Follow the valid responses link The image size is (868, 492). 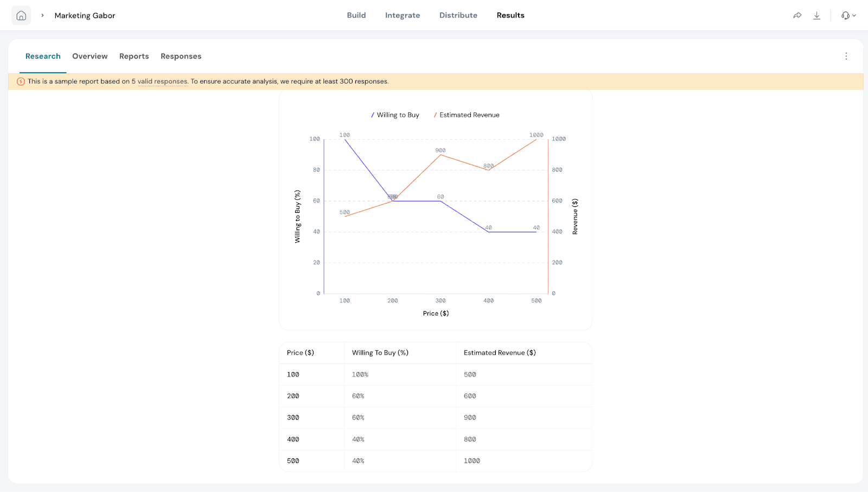point(162,81)
